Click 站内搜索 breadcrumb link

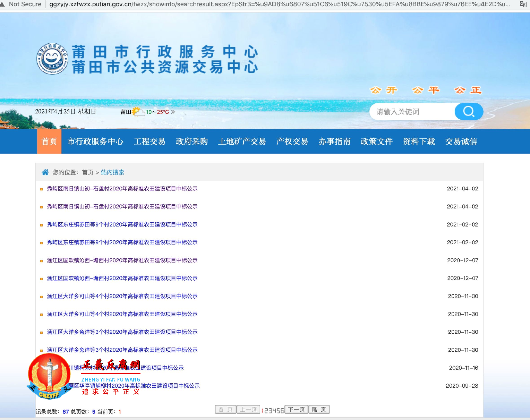pyautogui.click(x=112, y=172)
